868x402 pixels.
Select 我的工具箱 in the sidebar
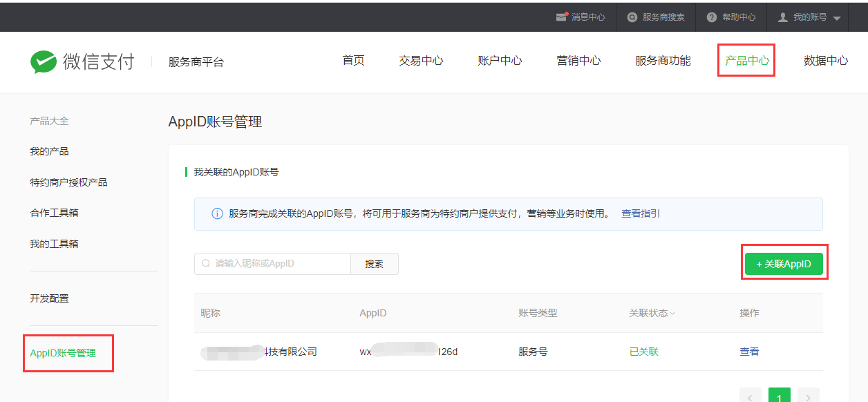coord(54,244)
